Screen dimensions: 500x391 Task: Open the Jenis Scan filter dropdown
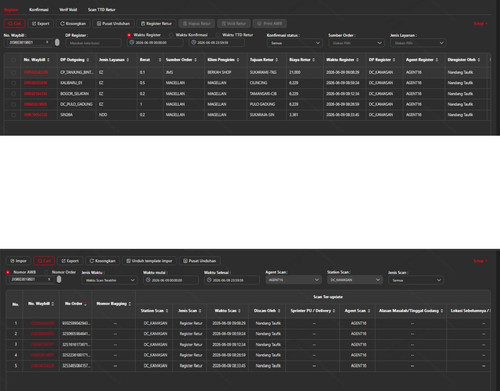(x=416, y=280)
